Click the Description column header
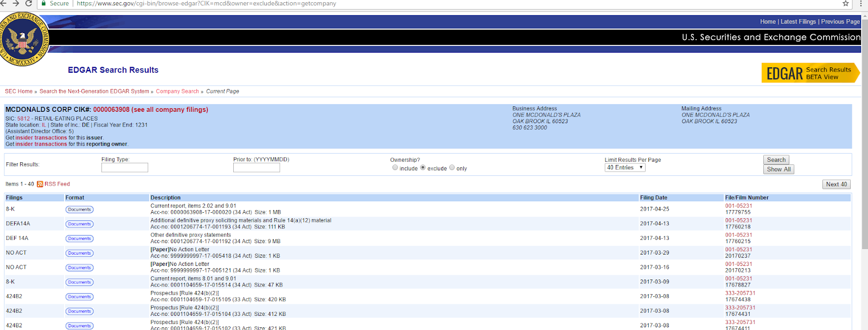Viewport: 868px width, 330px height. tap(165, 198)
